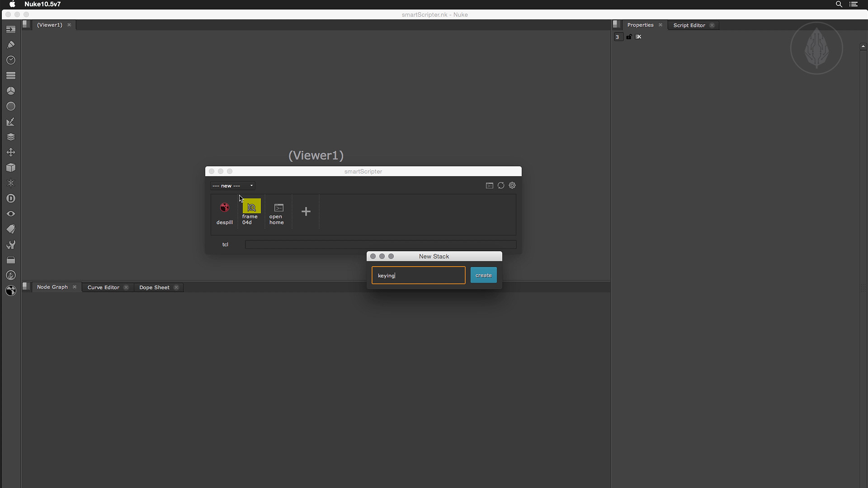868x488 pixels.
Task: Switch to the Curve Editor tab
Action: (104, 287)
